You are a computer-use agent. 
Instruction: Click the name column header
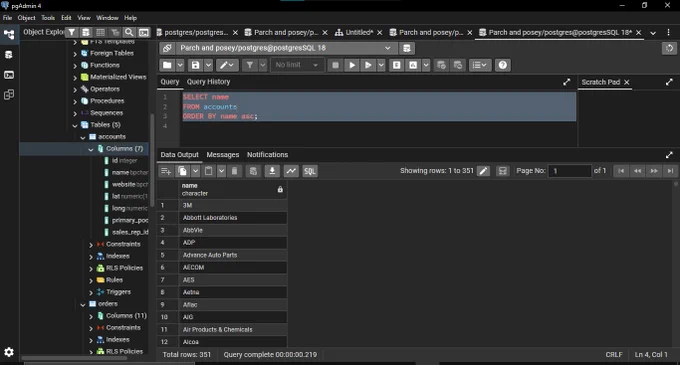[x=233, y=189]
